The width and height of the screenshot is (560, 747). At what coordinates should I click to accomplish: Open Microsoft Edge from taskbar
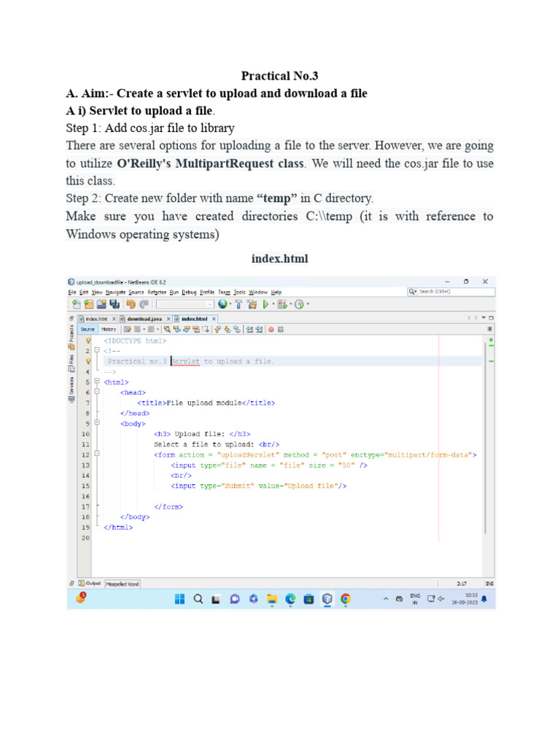click(290, 599)
